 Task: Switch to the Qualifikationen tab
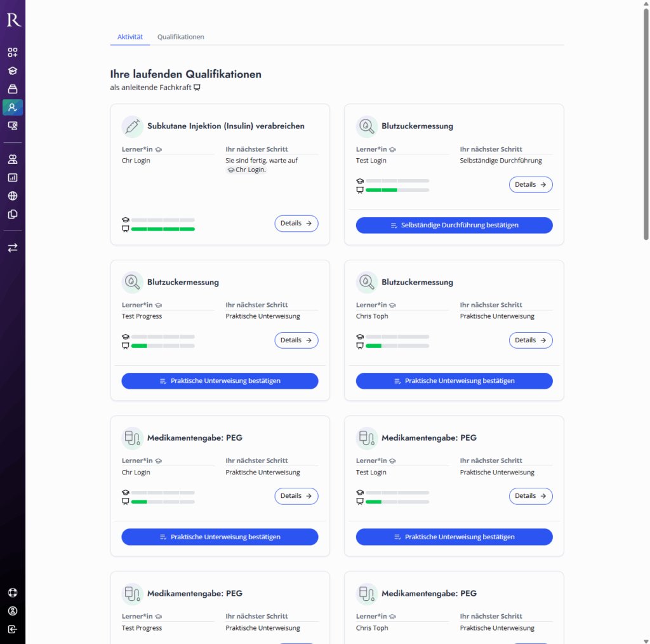coord(181,37)
